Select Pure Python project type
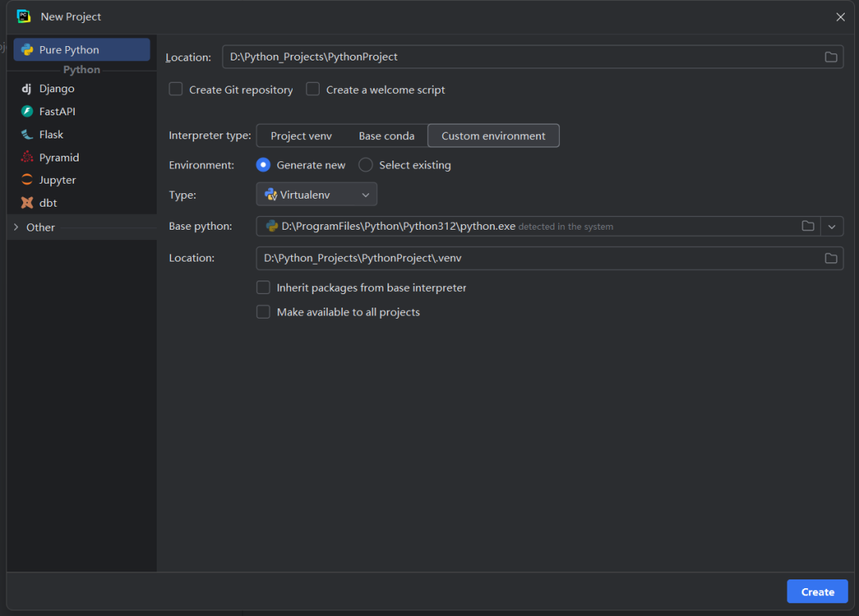The image size is (859, 616). click(x=82, y=50)
